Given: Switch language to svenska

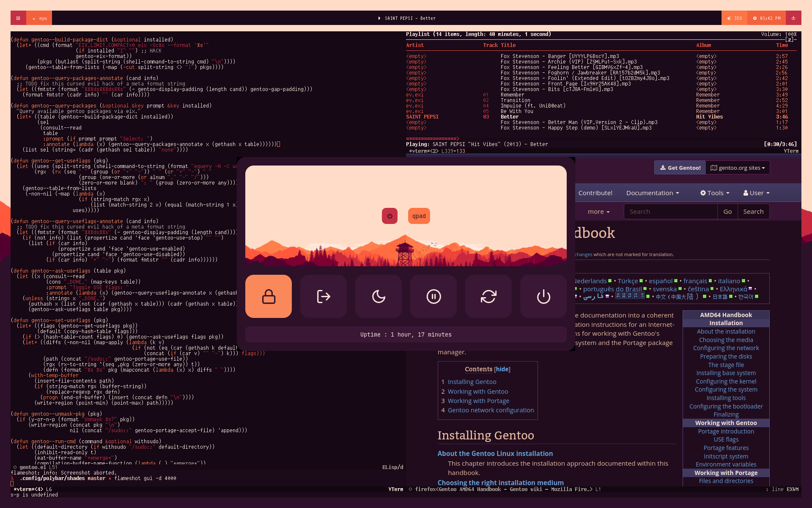Looking at the screenshot, I should pyautogui.click(x=665, y=289).
